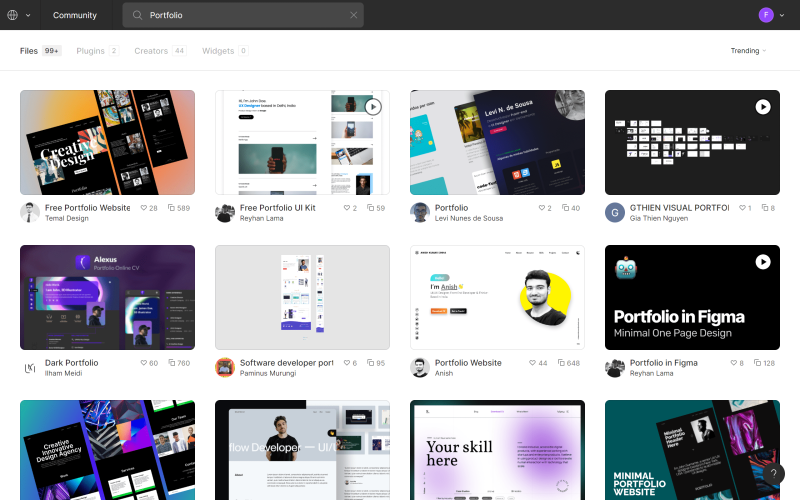
Task: Open Levi Nunes de Sousa avatar
Action: [x=420, y=213]
